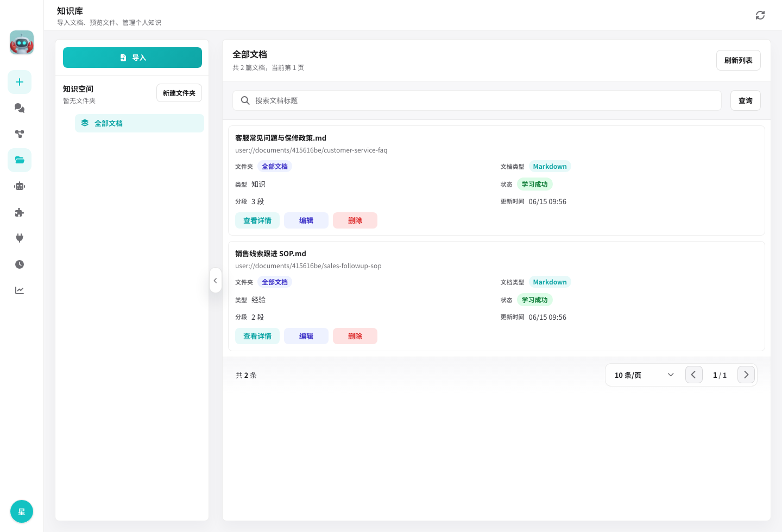Click the path user://documents/415616be/sales-followup-sop
The image size is (782, 532).
[308, 266]
